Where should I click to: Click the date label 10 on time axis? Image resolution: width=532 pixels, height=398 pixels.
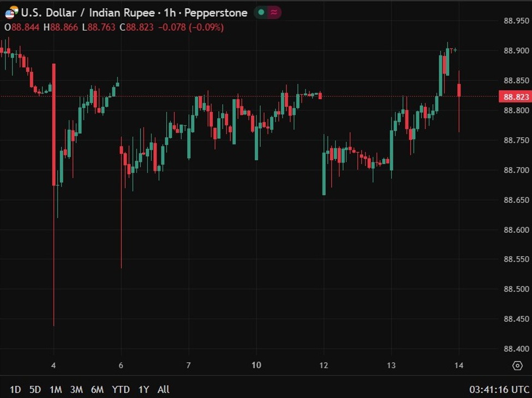click(x=256, y=365)
